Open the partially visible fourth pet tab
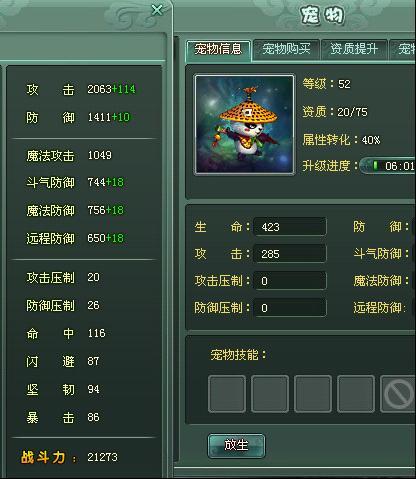Image resolution: width=416 pixels, height=479 pixels. click(403, 49)
